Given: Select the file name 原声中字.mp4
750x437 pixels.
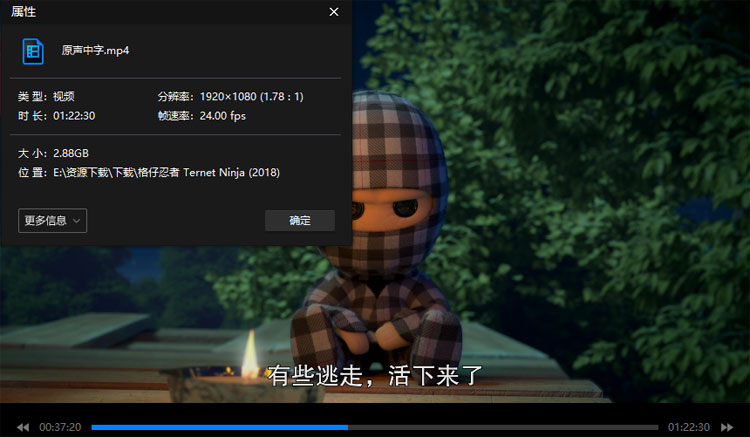Looking at the screenshot, I should tap(95, 50).
